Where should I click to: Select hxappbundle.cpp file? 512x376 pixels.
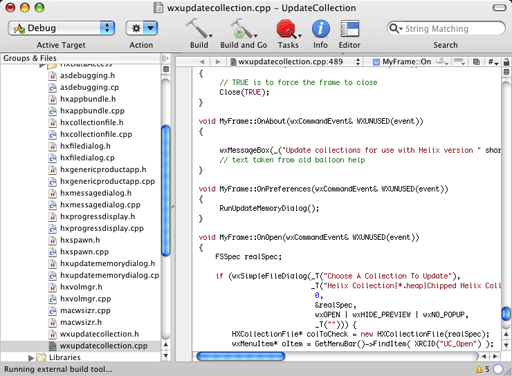tap(92, 111)
